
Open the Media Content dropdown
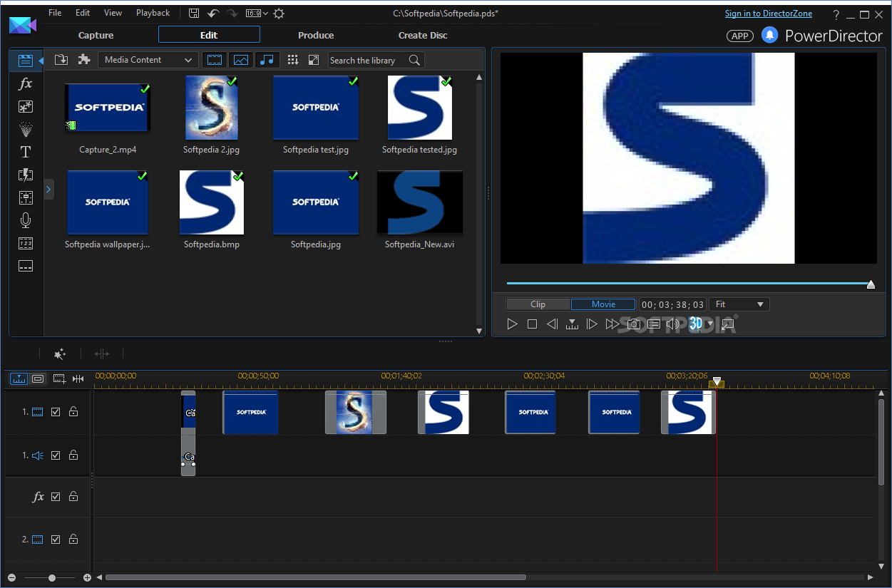[x=148, y=60]
